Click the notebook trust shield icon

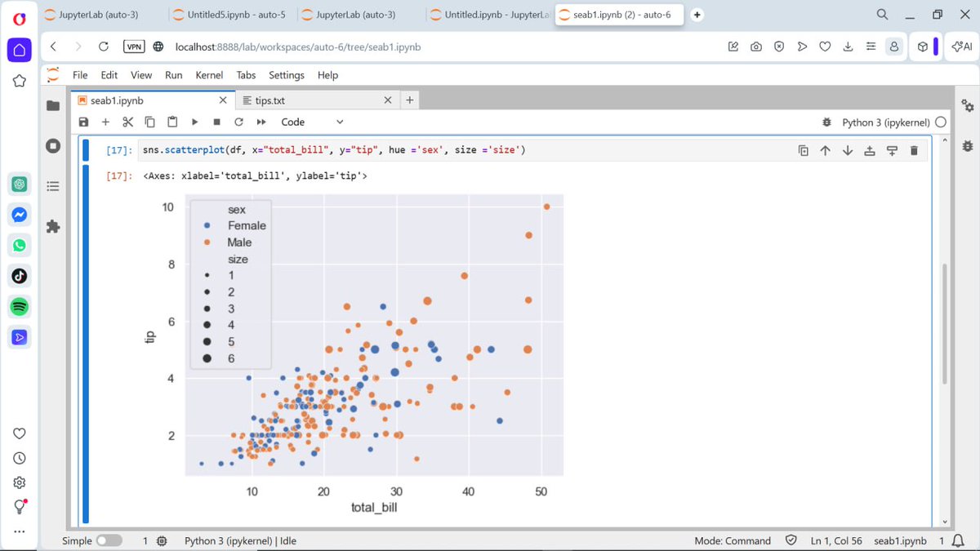point(791,540)
